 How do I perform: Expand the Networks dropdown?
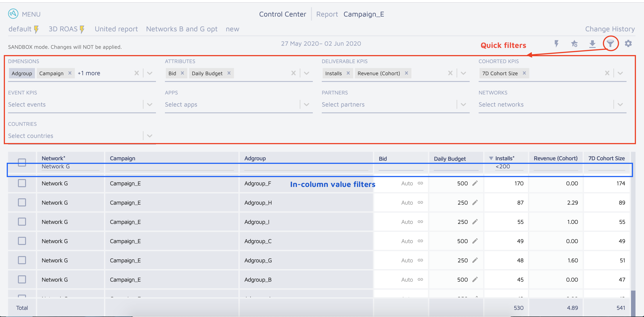(620, 104)
